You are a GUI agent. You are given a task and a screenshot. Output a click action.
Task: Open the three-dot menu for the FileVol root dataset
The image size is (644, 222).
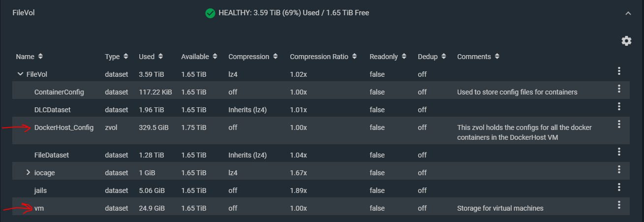(619, 71)
